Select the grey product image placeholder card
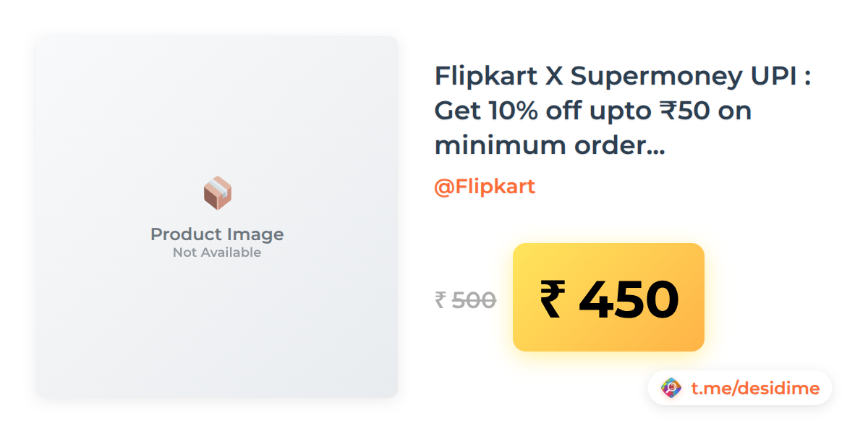 point(217,217)
